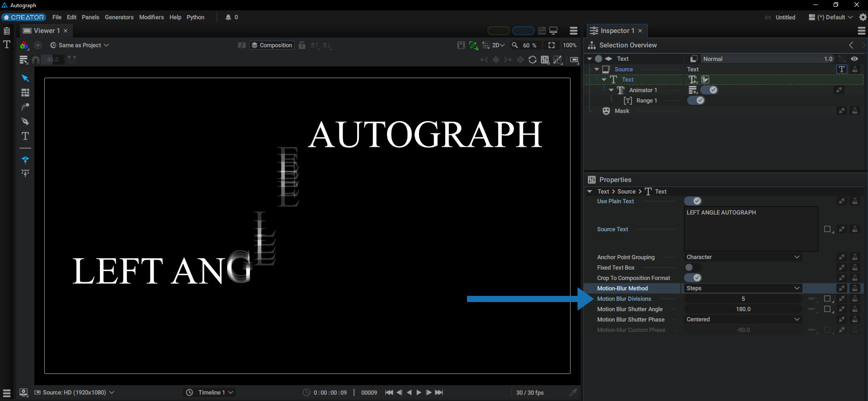868x401 pixels.
Task: Open the Panels menu
Action: (90, 17)
